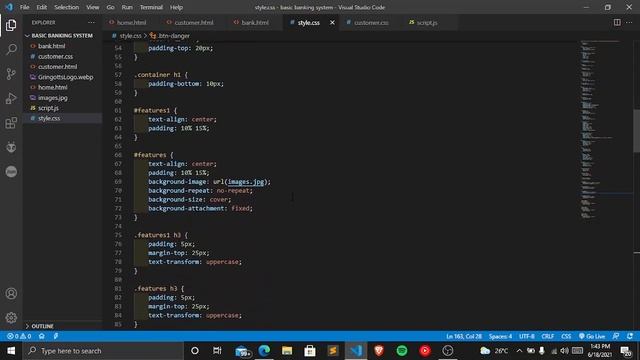Show hidden system tray icons chevron
Viewport: 640px width, 360px height.
coord(519,351)
